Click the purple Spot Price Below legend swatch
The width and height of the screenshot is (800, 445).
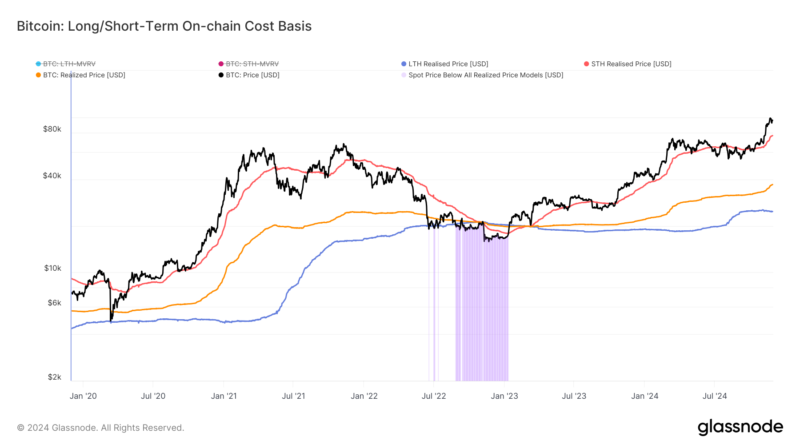(401, 75)
